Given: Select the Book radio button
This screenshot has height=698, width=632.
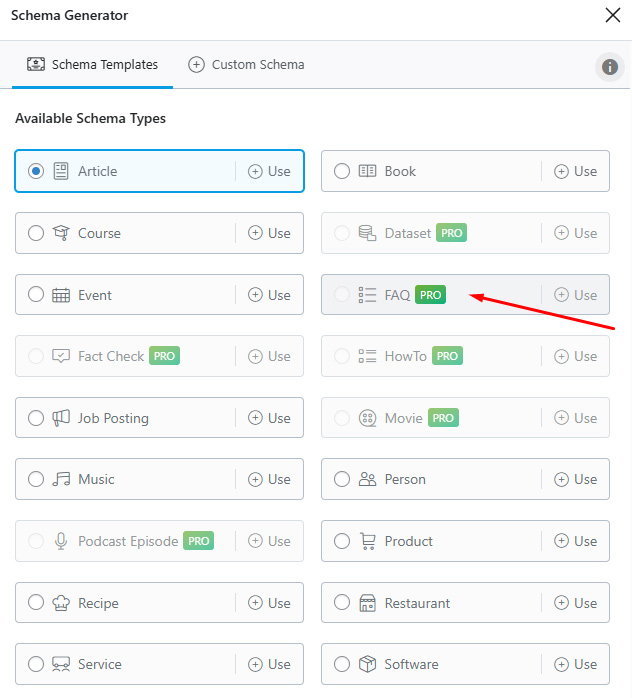Looking at the screenshot, I should (342, 171).
